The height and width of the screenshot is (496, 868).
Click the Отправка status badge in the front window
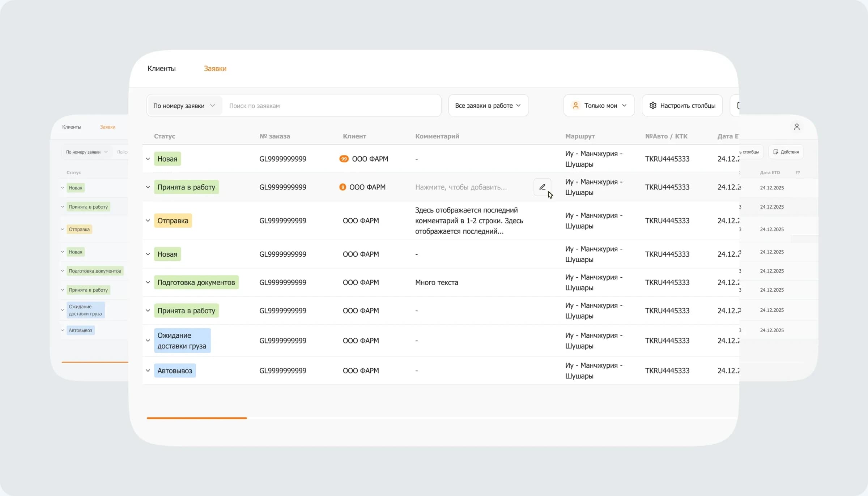tap(173, 221)
